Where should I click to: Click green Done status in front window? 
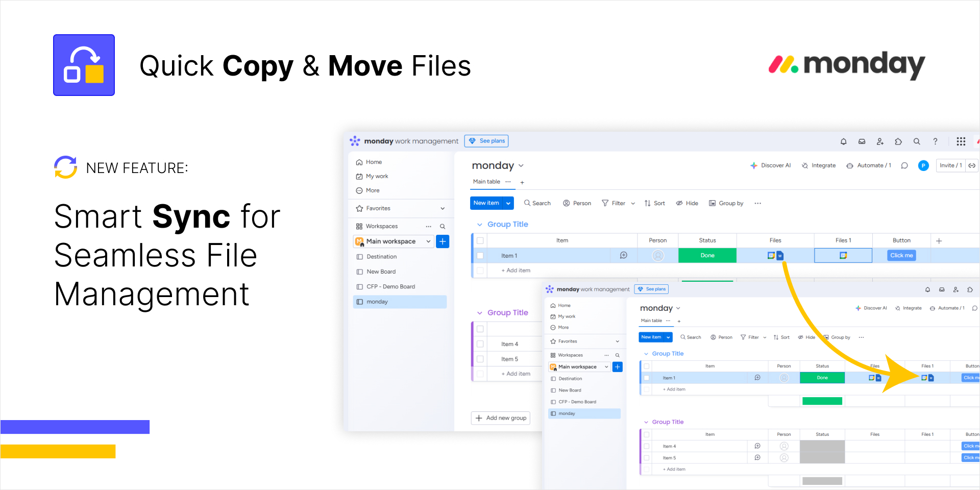822,378
